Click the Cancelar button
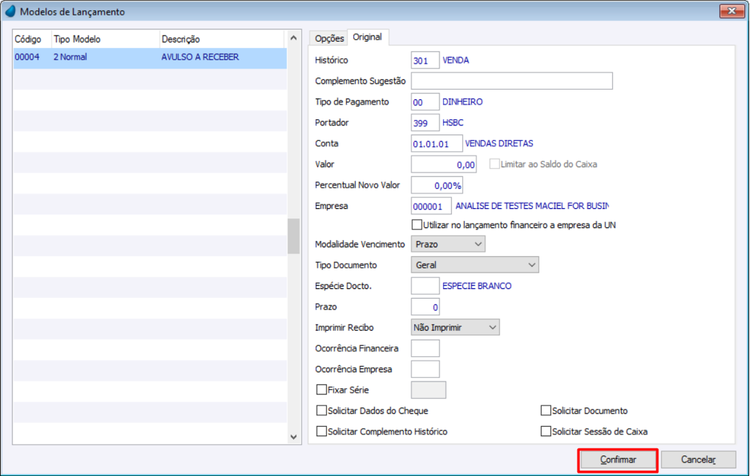This screenshot has width=750, height=476. tap(698, 460)
